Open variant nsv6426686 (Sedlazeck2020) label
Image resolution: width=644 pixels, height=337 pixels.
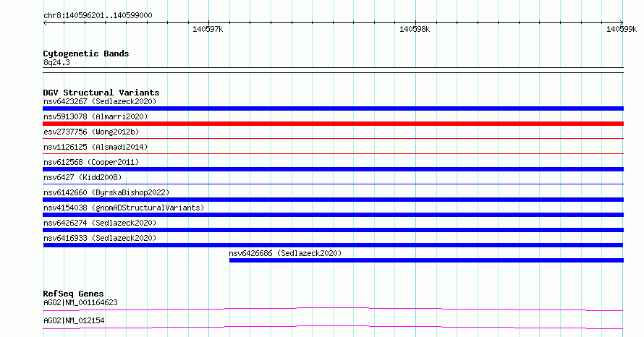point(285,253)
